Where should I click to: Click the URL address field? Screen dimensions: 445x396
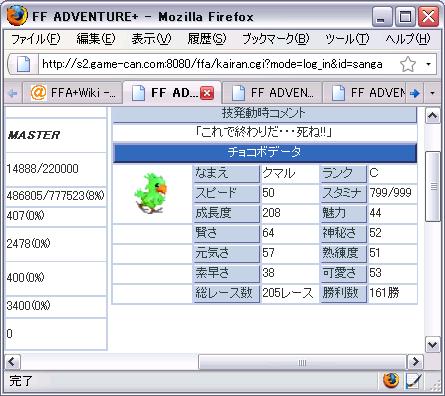click(212, 64)
